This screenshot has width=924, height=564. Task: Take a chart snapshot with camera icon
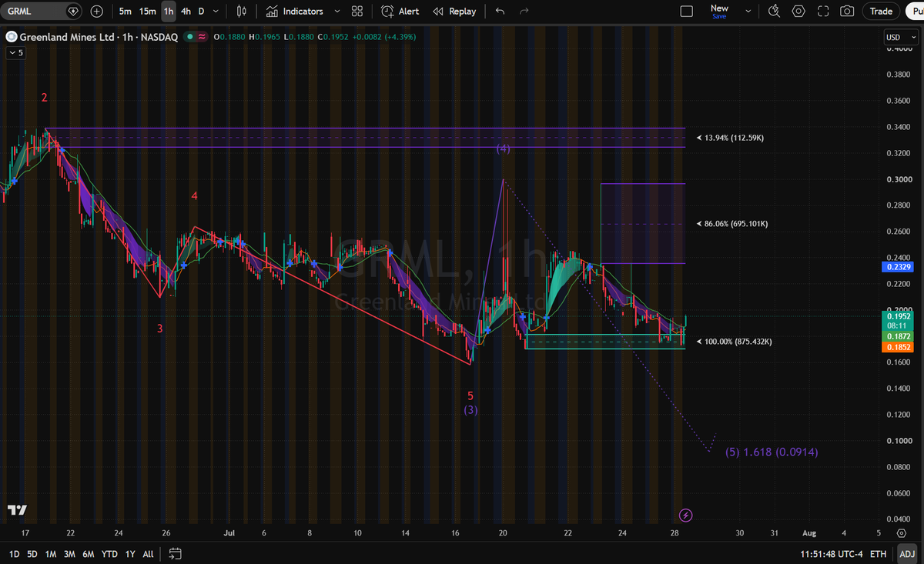coord(847,12)
